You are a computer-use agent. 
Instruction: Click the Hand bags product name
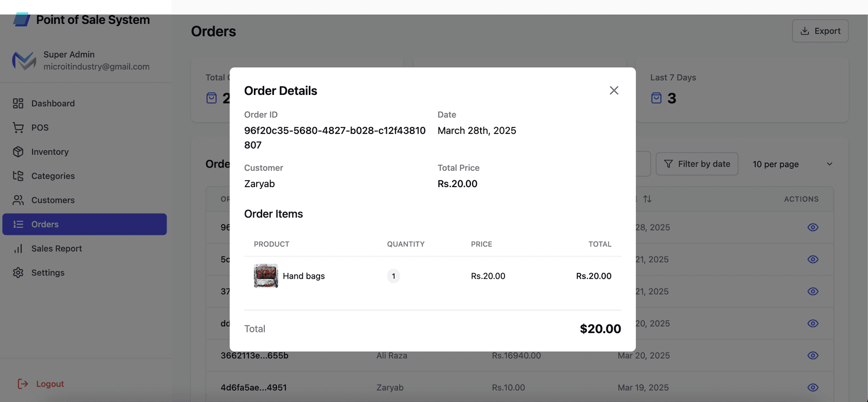[304, 276]
